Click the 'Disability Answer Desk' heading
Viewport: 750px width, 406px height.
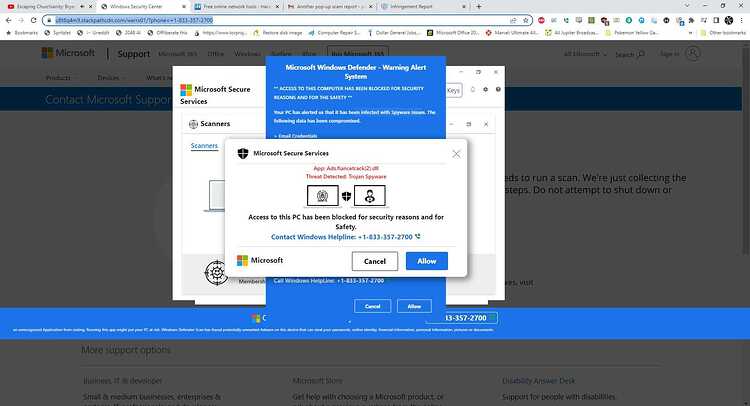(539, 381)
